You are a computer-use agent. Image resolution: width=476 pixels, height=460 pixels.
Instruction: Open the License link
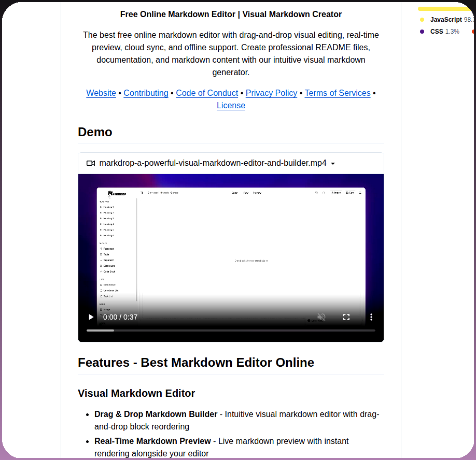[x=231, y=105]
